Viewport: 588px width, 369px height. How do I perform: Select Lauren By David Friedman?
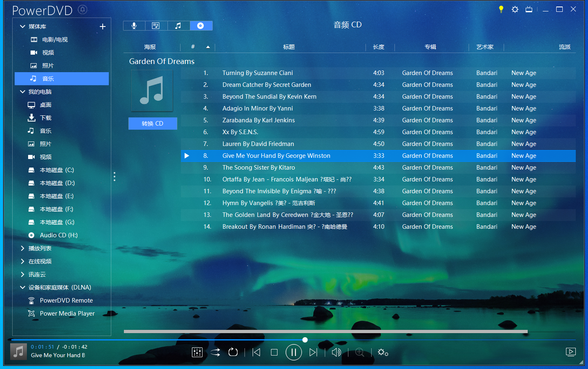point(378,144)
